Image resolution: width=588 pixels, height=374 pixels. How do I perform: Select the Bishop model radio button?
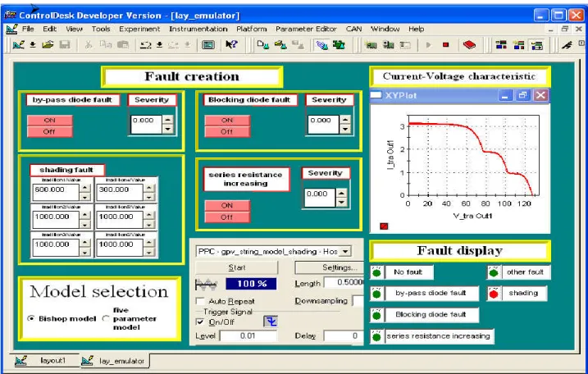point(31,318)
